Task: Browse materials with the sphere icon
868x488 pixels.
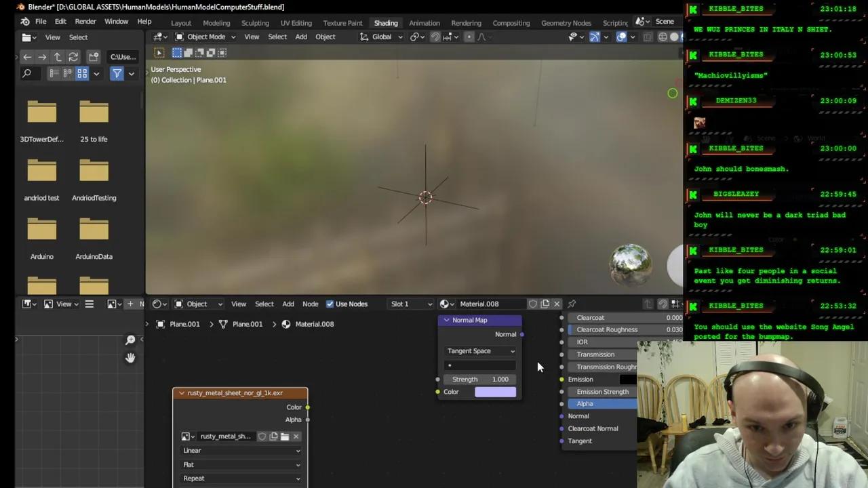Action: pyautogui.click(x=447, y=304)
